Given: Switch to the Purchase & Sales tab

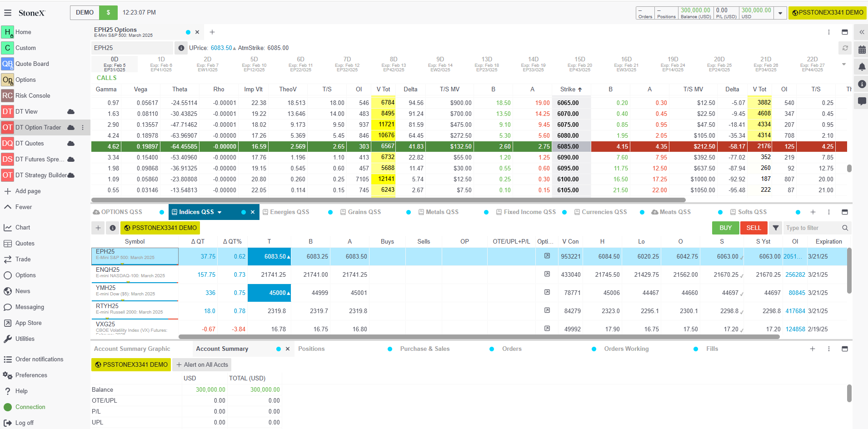Looking at the screenshot, I should click(425, 349).
